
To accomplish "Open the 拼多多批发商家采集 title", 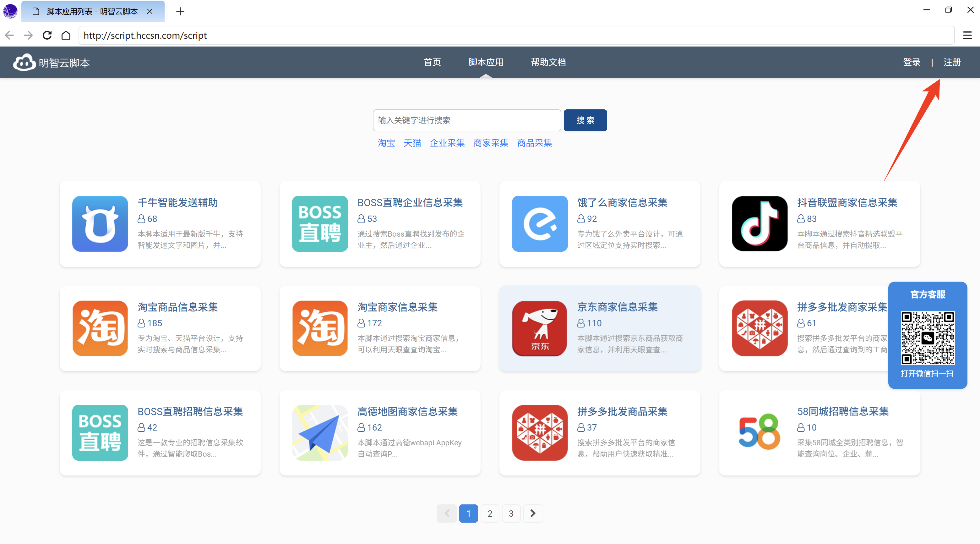I will 842,307.
